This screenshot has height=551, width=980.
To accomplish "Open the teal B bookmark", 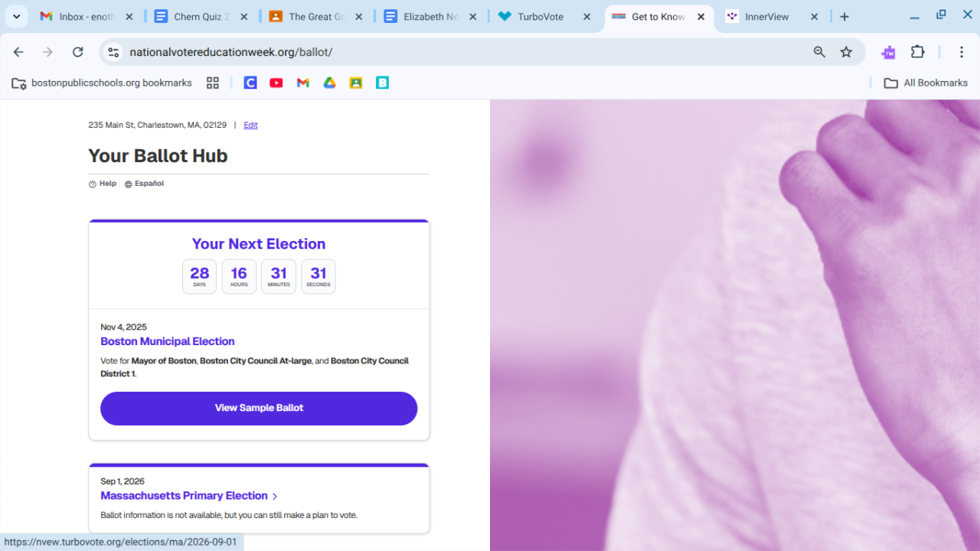I will [x=382, y=83].
